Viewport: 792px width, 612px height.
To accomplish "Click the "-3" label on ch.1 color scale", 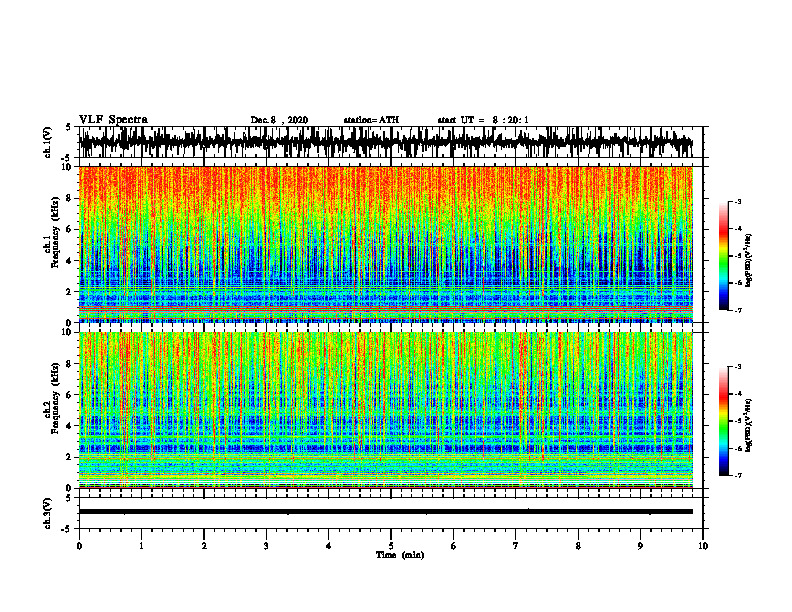I will click(737, 201).
